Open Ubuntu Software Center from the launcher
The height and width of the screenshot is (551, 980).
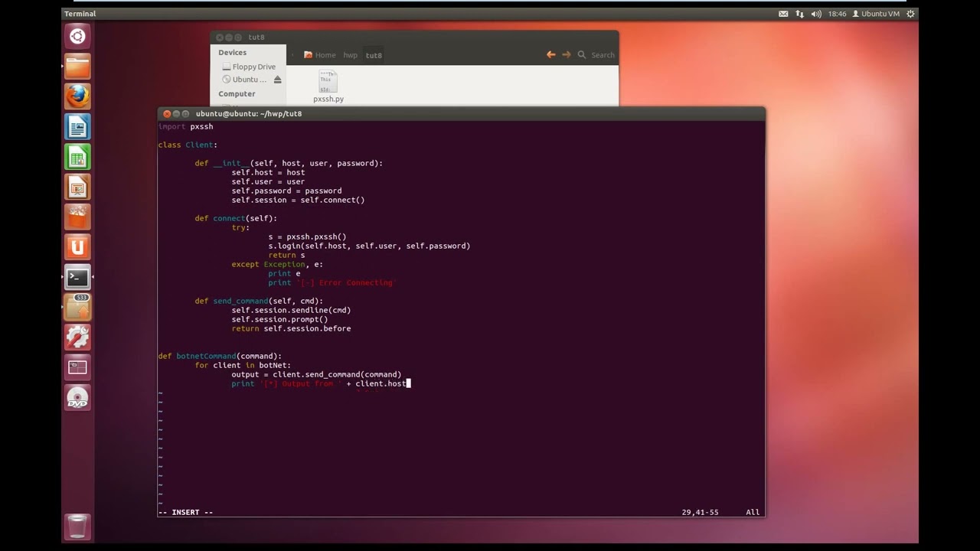click(x=77, y=217)
